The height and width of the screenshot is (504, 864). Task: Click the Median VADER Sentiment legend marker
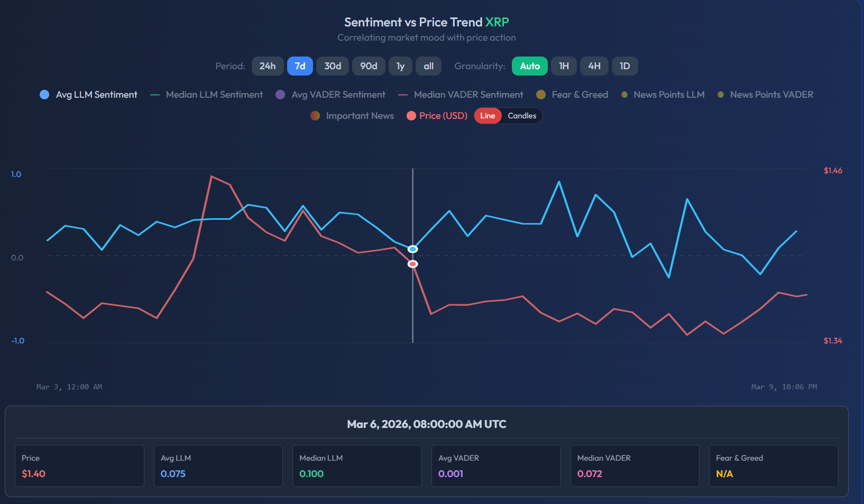pyautogui.click(x=402, y=95)
